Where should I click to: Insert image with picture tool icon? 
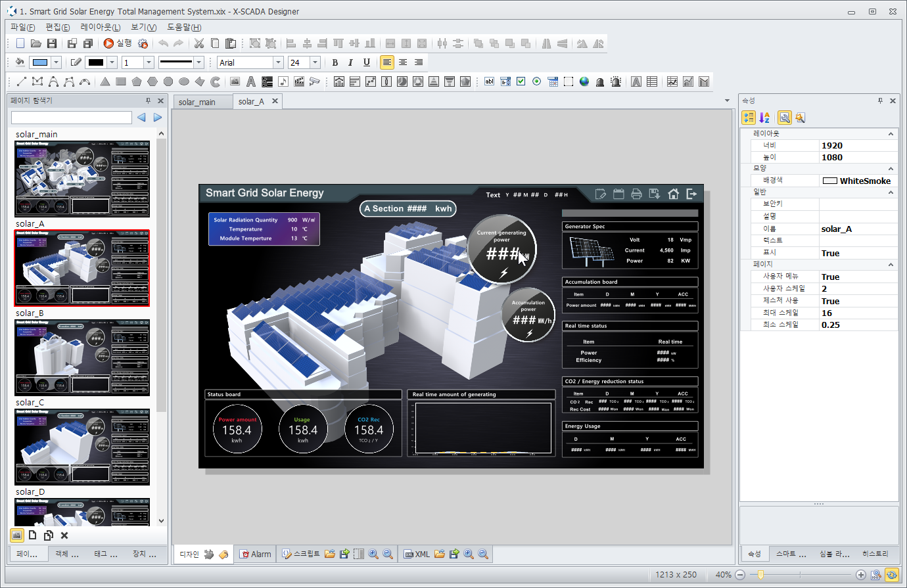click(235, 81)
